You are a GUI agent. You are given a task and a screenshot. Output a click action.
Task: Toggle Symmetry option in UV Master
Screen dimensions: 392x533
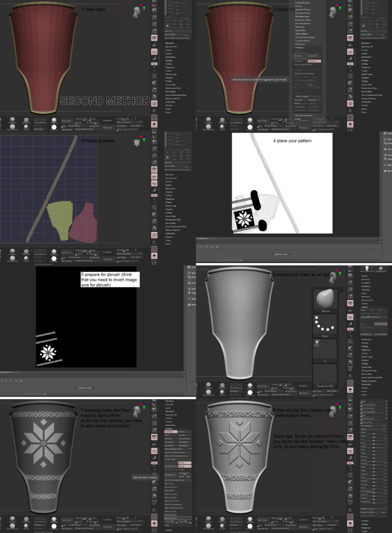pos(300,61)
